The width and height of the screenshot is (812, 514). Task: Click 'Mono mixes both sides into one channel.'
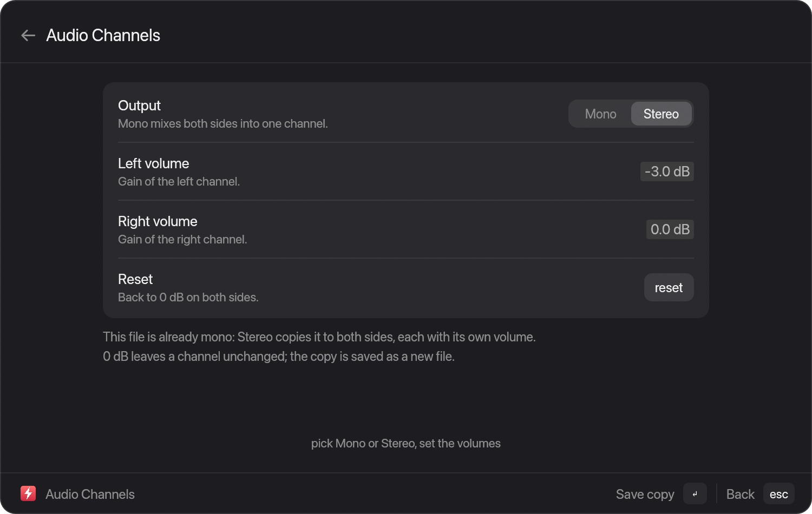point(222,123)
